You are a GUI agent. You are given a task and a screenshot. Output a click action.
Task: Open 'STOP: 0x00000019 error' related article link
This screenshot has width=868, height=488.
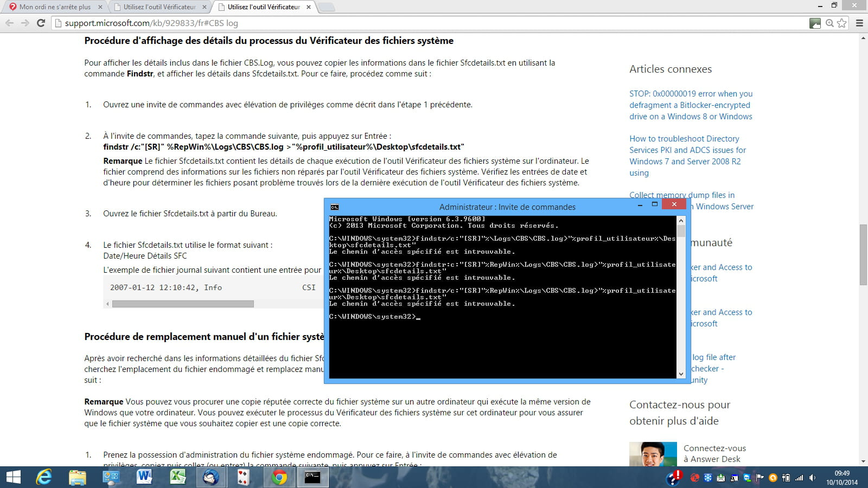point(691,105)
